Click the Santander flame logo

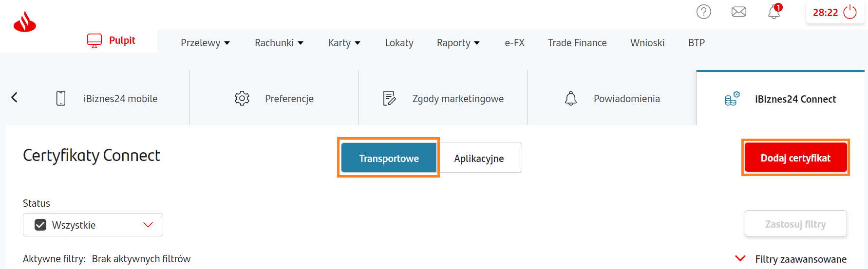pos(25,22)
